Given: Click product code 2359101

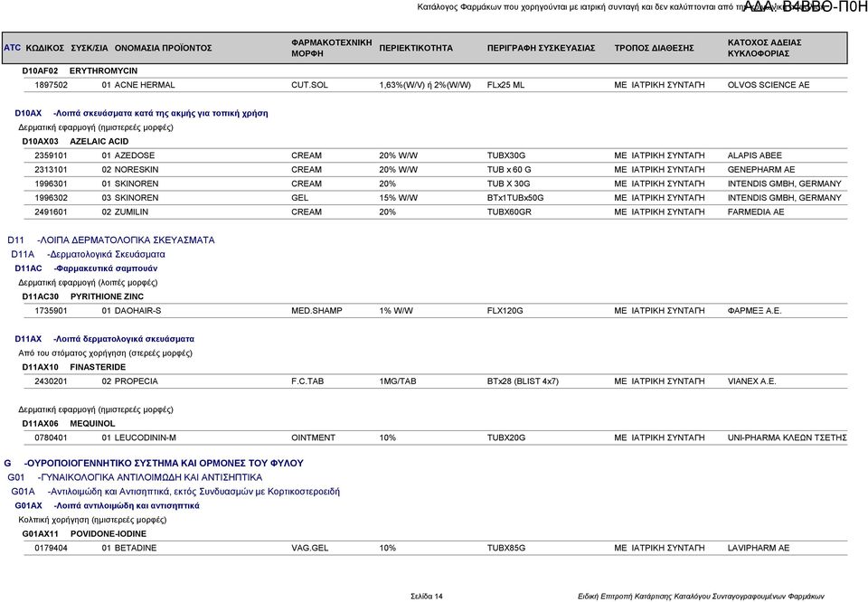Looking at the screenshot, I should pyautogui.click(x=51, y=155).
